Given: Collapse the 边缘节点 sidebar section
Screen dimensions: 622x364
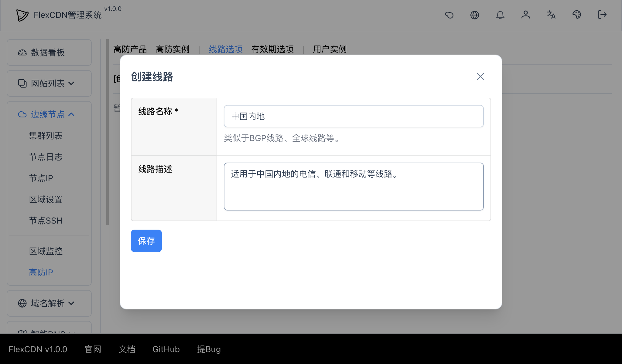Looking at the screenshot, I should pyautogui.click(x=48, y=114).
